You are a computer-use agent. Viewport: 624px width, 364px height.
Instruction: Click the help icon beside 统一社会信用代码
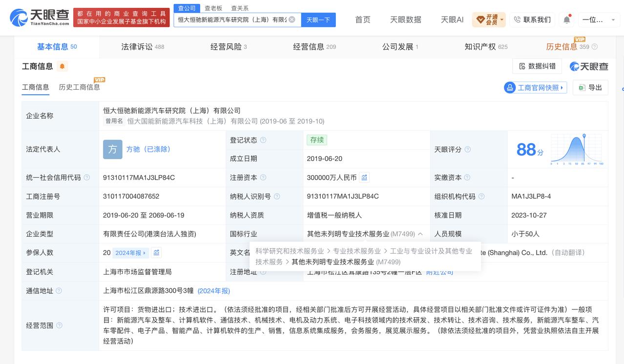[x=87, y=178]
